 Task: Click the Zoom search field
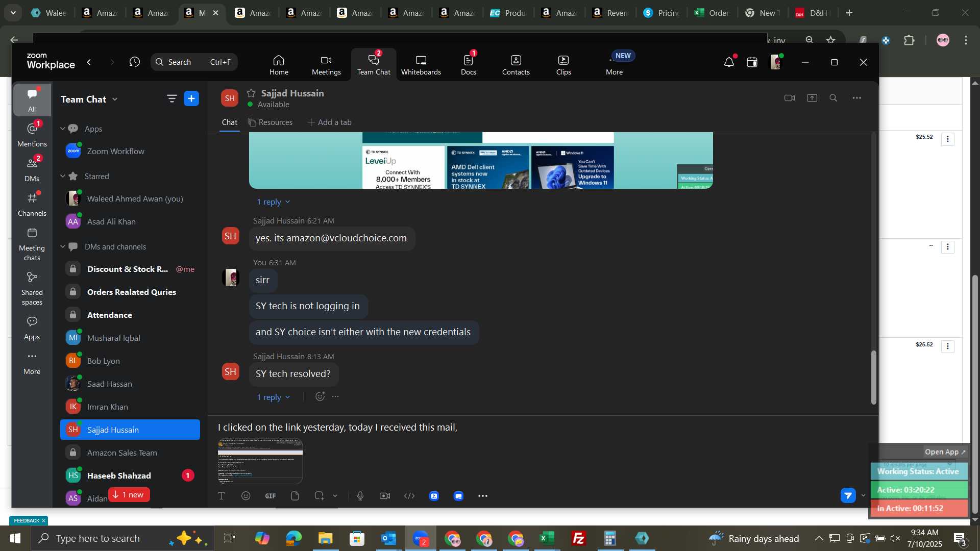pos(194,62)
